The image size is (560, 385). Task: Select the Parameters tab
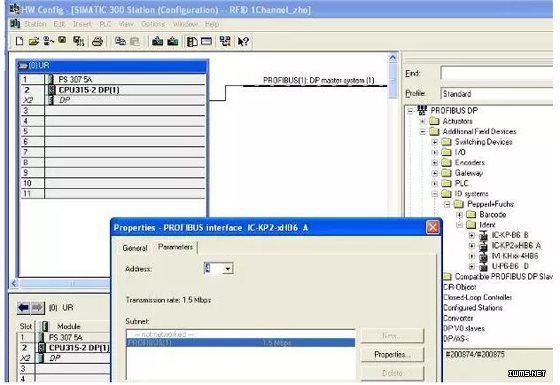[x=175, y=247]
